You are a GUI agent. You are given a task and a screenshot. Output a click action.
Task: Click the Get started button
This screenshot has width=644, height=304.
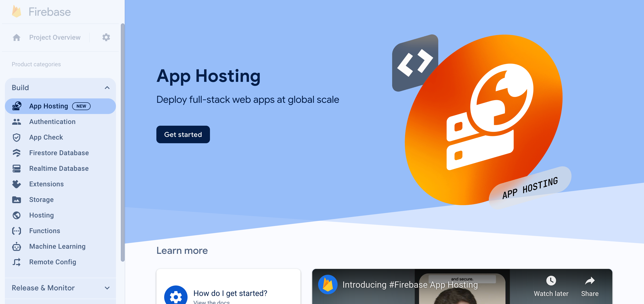[x=183, y=134]
